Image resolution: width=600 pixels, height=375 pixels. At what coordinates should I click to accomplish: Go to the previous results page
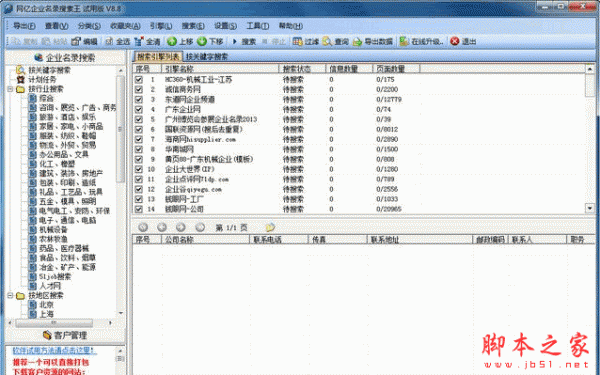coord(162,227)
